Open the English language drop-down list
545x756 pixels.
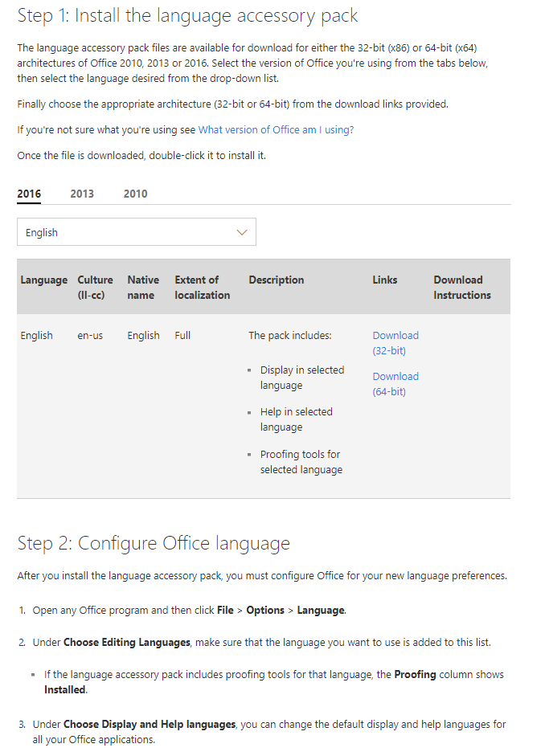[129, 232]
